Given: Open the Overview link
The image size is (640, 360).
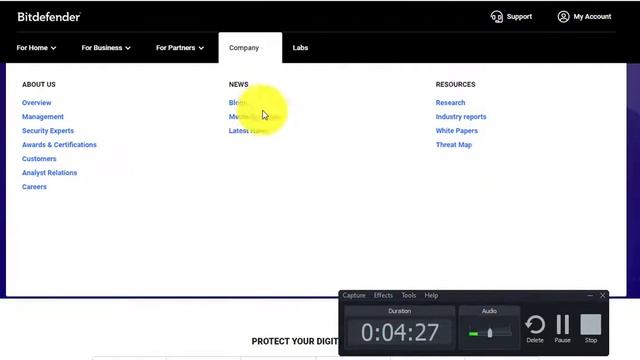Looking at the screenshot, I should (37, 103).
